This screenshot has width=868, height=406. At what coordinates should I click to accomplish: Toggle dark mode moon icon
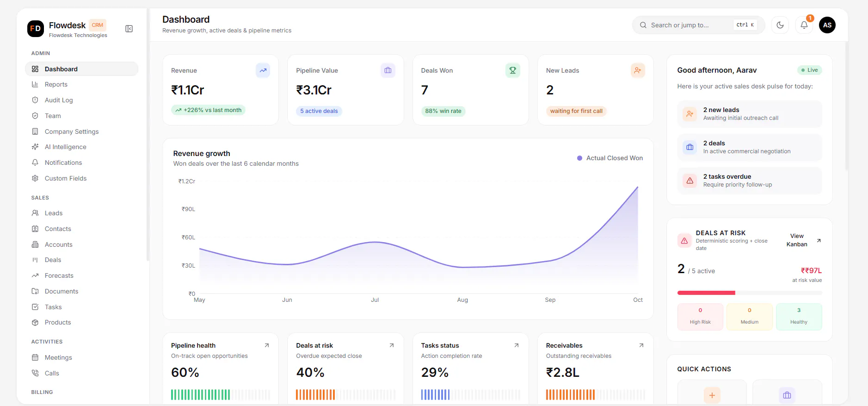tap(780, 25)
